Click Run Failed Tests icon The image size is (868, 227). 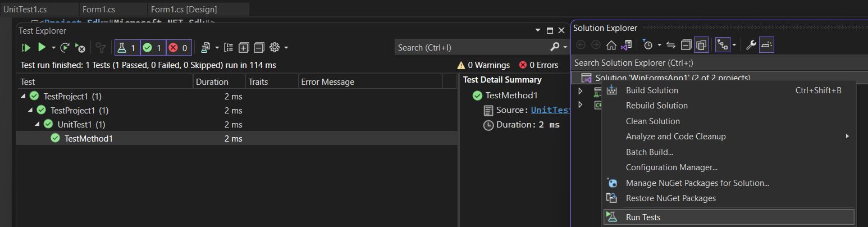coord(80,48)
